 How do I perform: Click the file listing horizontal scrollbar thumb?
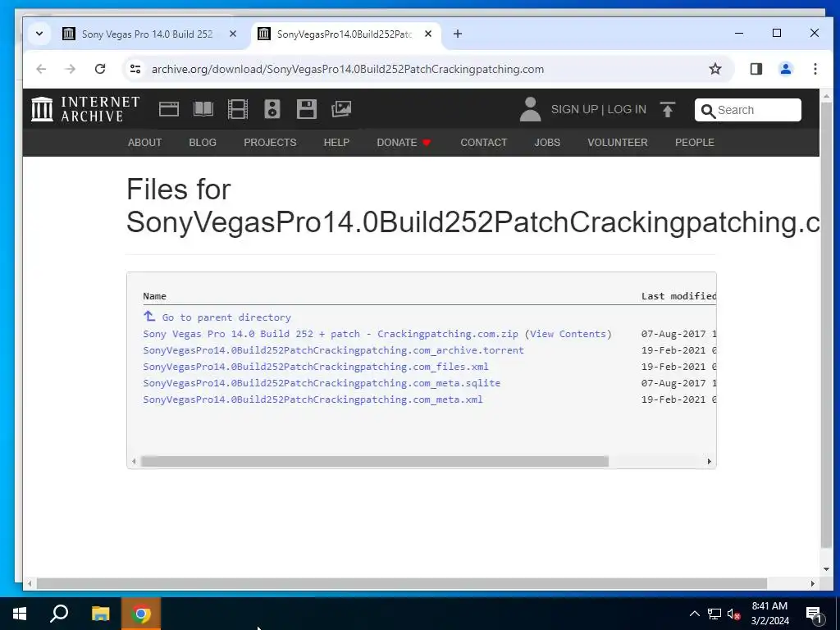pos(374,461)
